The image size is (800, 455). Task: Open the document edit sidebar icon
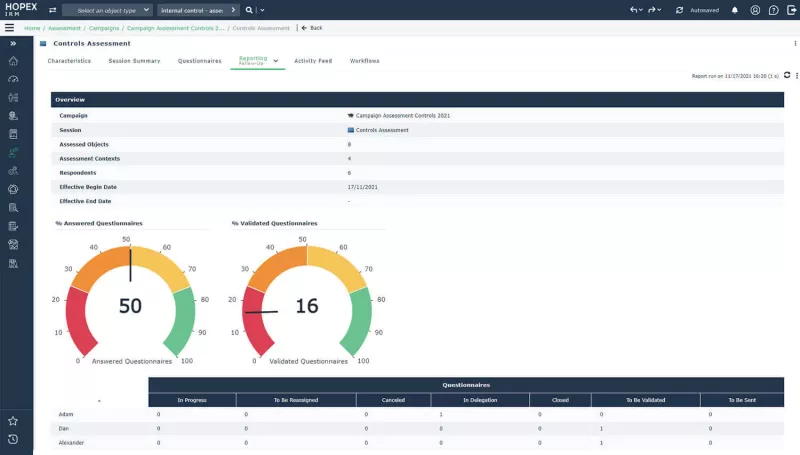(13, 226)
